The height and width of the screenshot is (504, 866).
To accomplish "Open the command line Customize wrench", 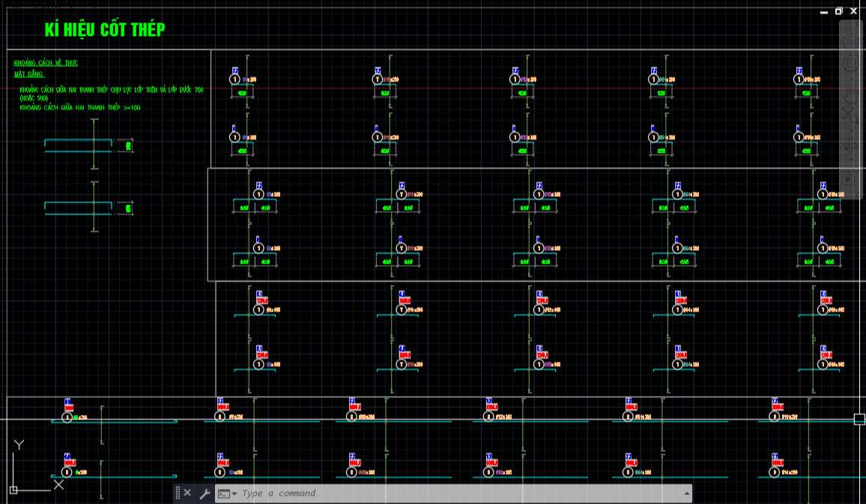I will pyautogui.click(x=204, y=494).
